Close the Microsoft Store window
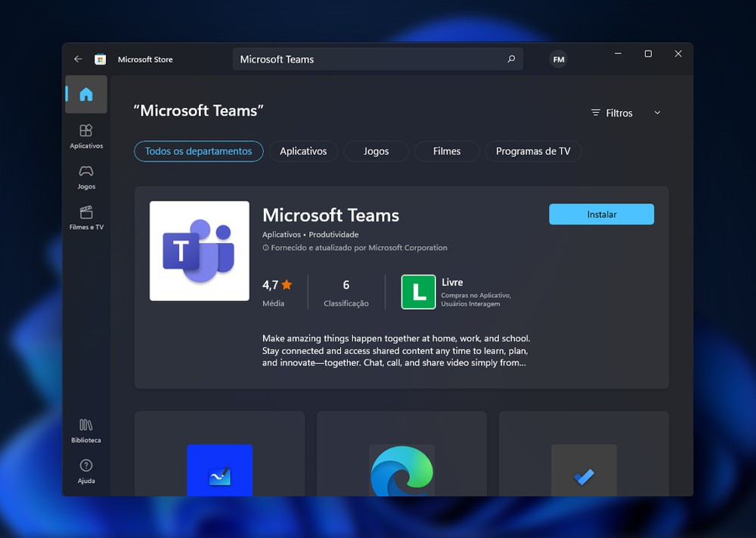This screenshot has height=538, width=756. coord(678,54)
